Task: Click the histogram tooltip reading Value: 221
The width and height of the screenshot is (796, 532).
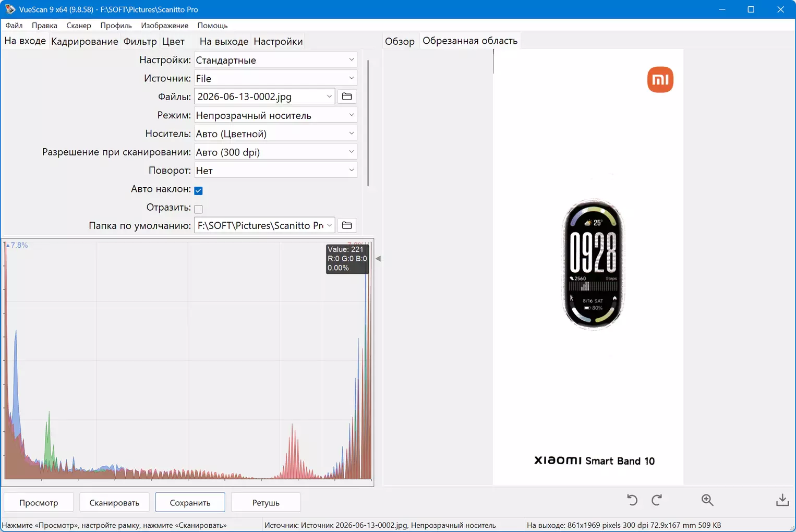Action: tap(347, 259)
